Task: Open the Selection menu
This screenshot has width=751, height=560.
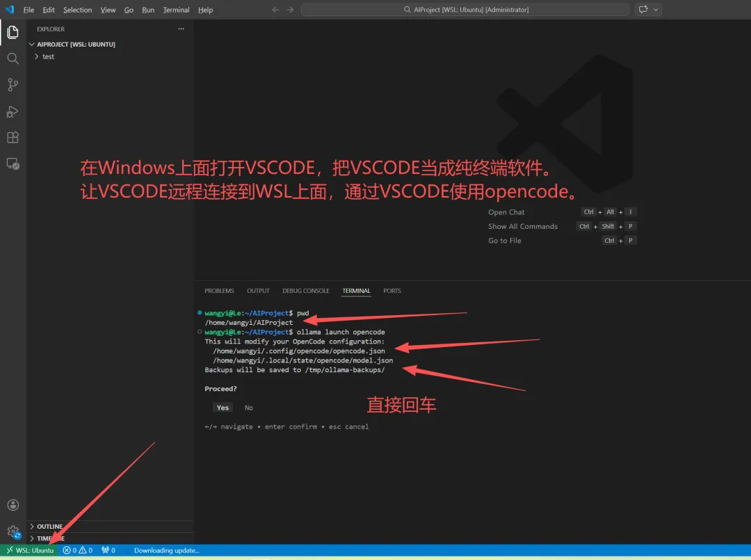Action: 77,10
